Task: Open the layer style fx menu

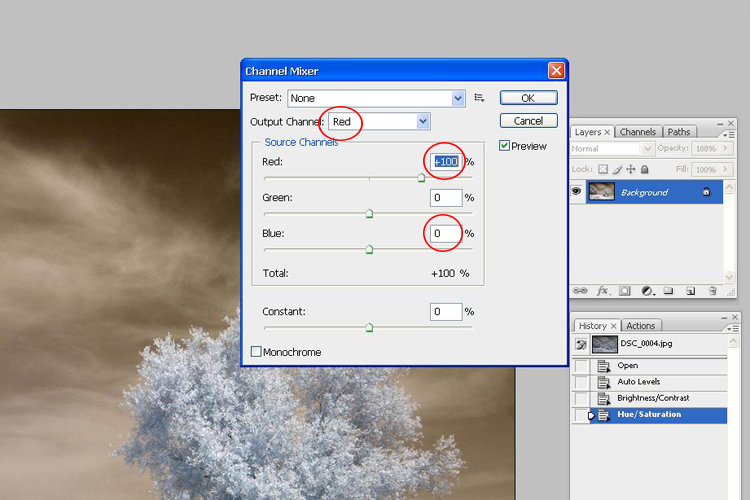Action: click(603, 291)
